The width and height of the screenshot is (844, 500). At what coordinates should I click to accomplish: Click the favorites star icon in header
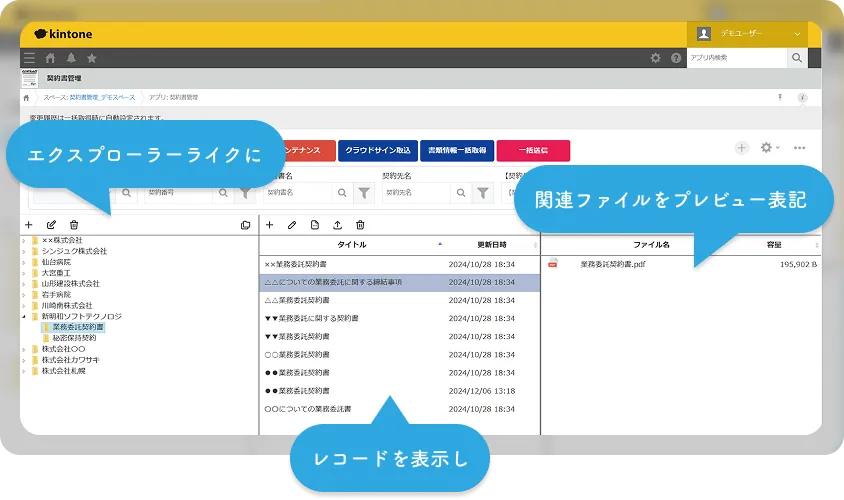point(92,58)
